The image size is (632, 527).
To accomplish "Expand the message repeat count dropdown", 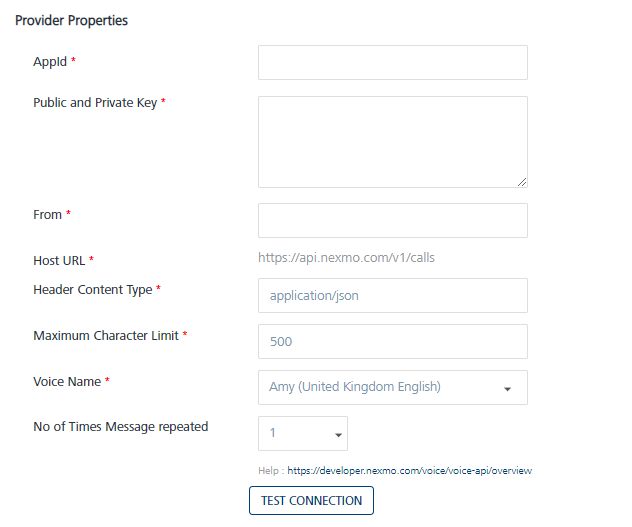I will pos(303,434).
